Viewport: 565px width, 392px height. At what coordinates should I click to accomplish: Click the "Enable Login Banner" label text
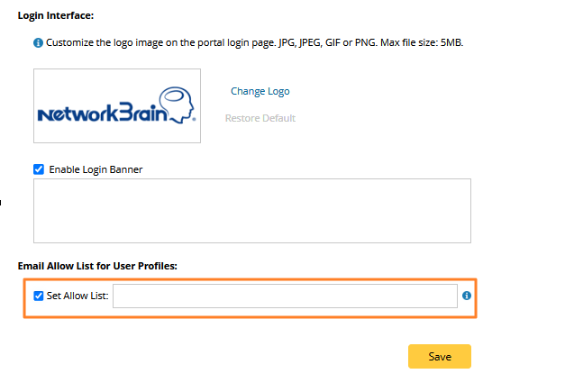coord(96,169)
